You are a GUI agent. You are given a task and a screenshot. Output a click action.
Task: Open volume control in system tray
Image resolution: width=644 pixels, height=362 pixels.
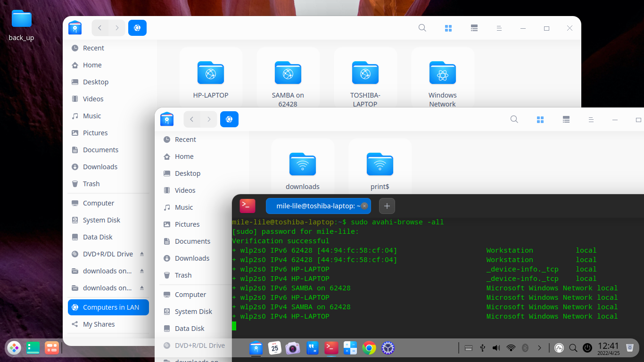click(x=496, y=348)
